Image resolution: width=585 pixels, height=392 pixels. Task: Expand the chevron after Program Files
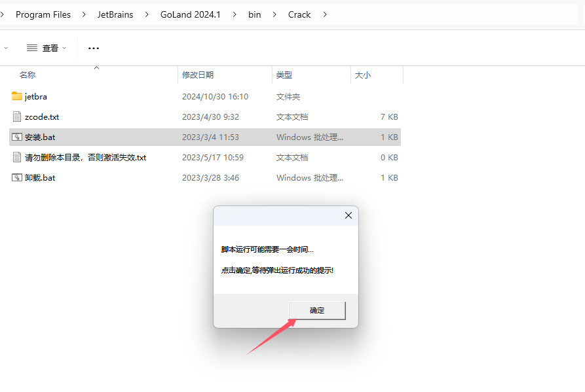pos(84,14)
